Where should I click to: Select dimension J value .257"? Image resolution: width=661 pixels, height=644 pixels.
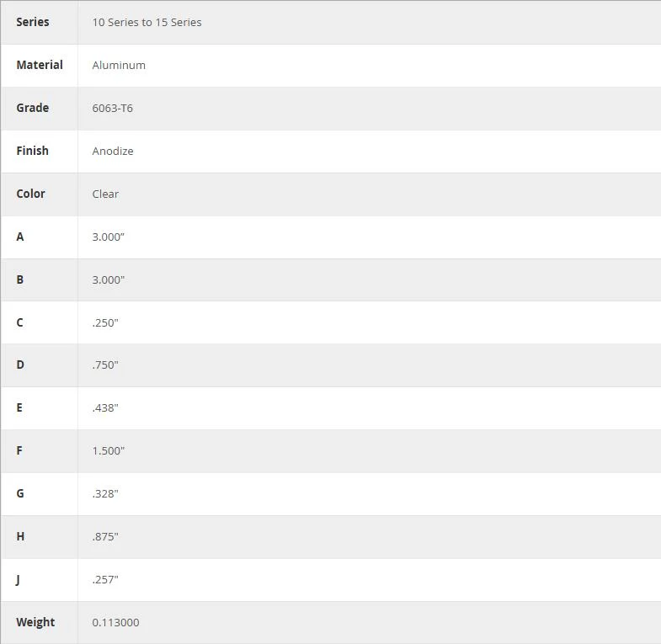(105, 580)
